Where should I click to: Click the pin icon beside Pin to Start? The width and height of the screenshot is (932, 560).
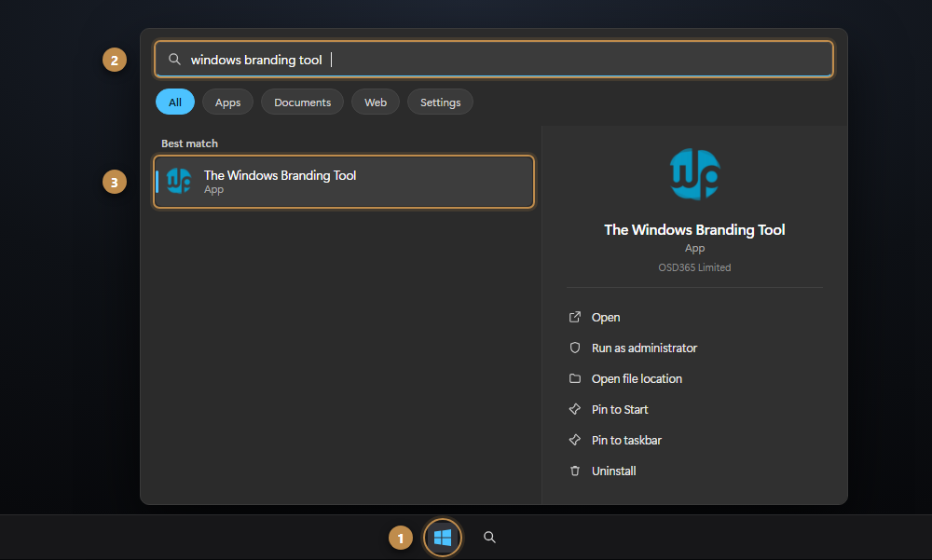[x=575, y=409]
